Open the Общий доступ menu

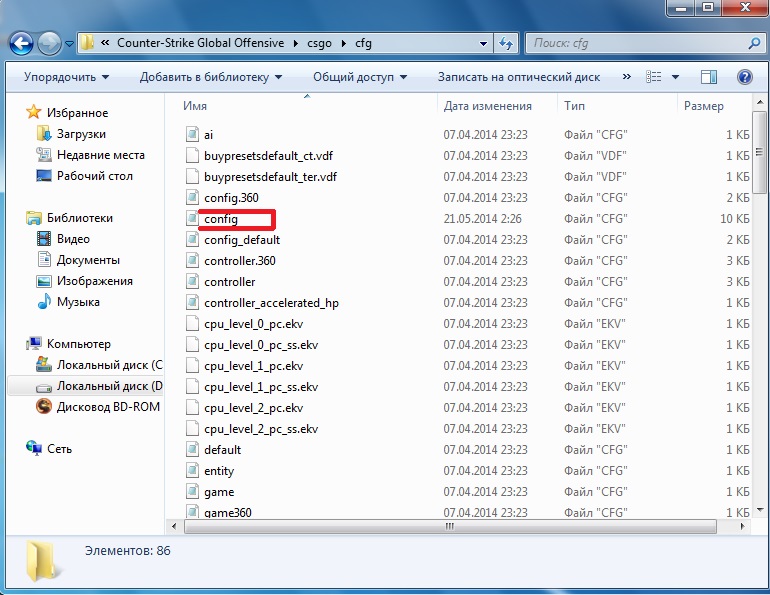(x=360, y=77)
